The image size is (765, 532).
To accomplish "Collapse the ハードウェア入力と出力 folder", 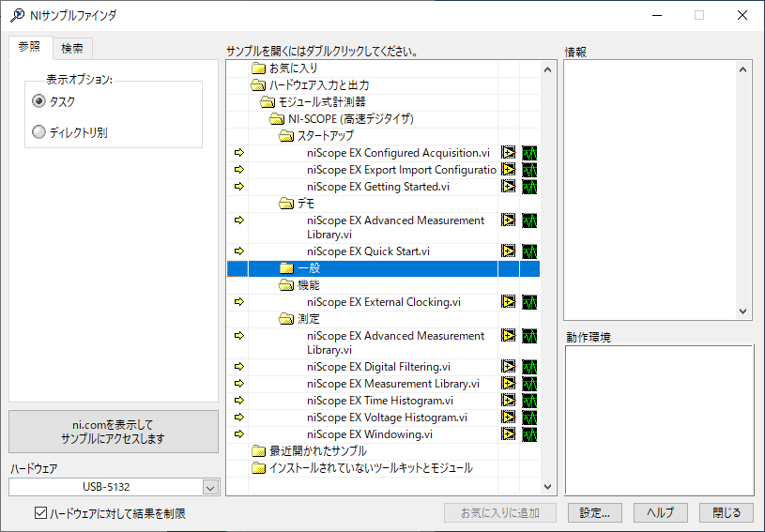I will (x=258, y=85).
